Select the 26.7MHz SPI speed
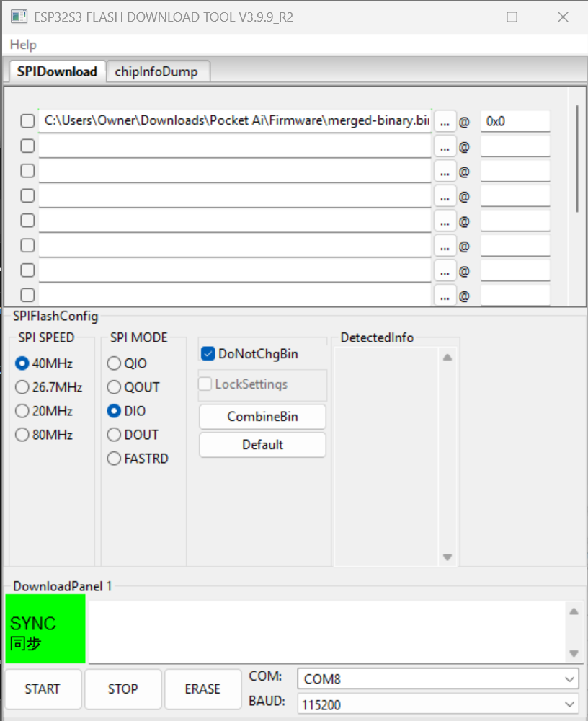Screen dimensions: 588x721 [22, 387]
